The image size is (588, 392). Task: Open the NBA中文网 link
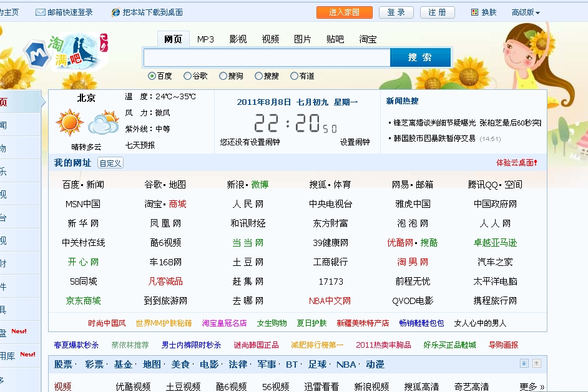click(330, 301)
